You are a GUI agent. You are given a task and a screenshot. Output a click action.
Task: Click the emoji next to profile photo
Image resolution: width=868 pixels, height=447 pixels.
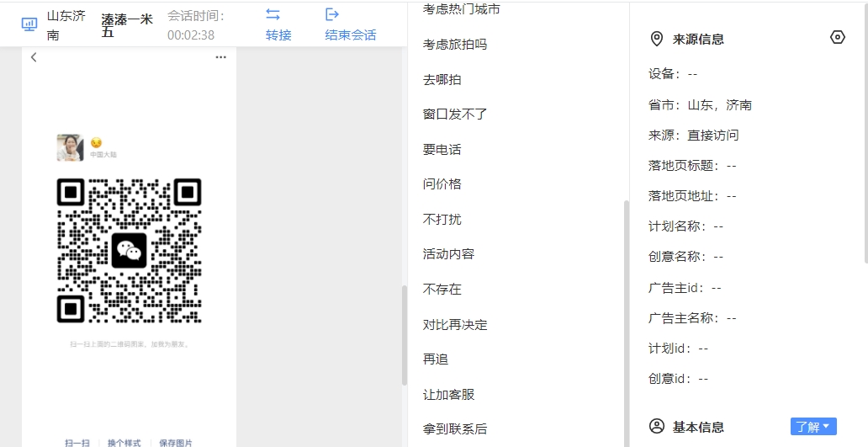pos(97,142)
